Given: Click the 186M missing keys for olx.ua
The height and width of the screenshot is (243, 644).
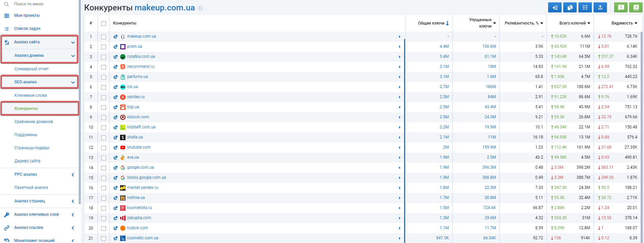Looking at the screenshot, I should coord(491,87).
